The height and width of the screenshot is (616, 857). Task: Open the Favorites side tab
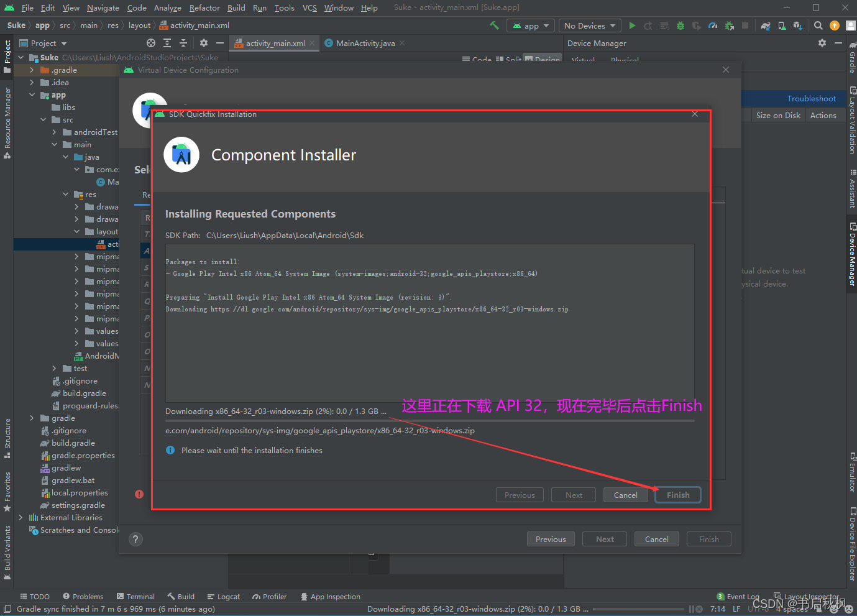(7, 492)
